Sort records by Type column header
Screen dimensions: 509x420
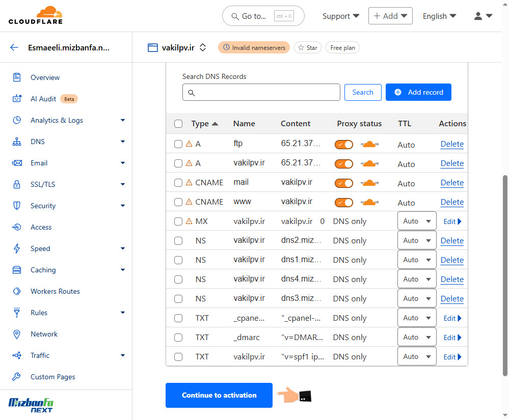tap(204, 124)
